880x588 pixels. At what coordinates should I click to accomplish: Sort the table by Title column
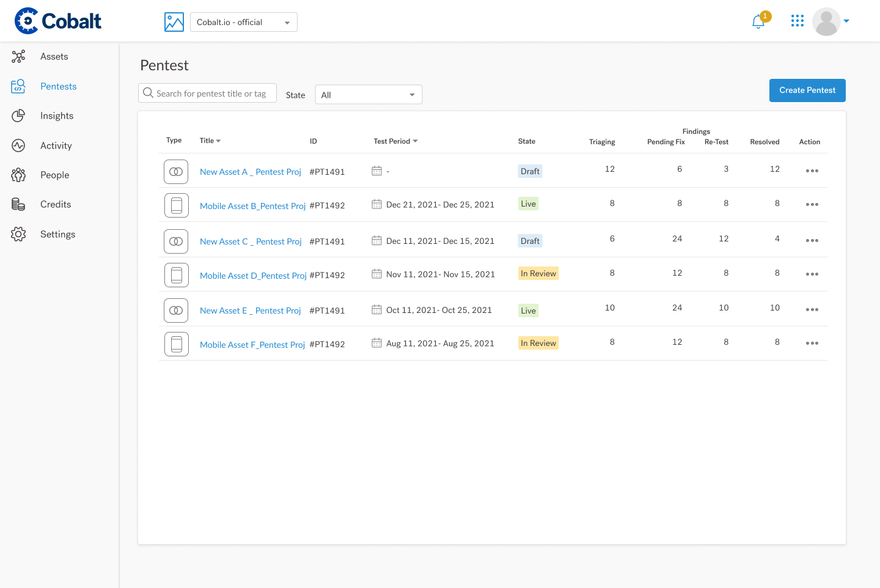tap(210, 140)
